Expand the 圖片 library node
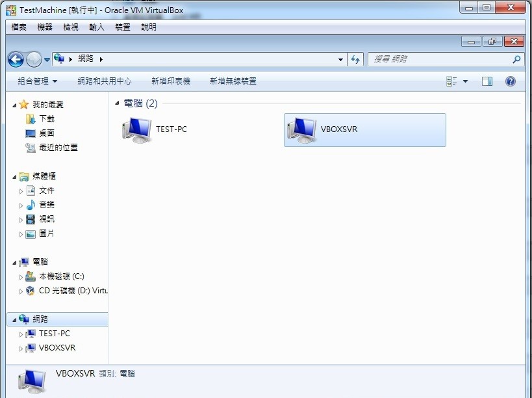Image resolution: width=532 pixels, height=398 pixels. point(21,234)
